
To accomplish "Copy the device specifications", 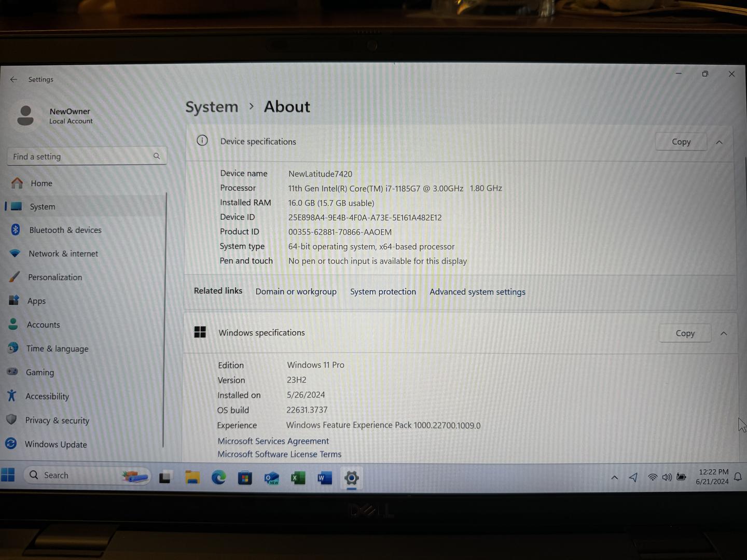I will [681, 142].
